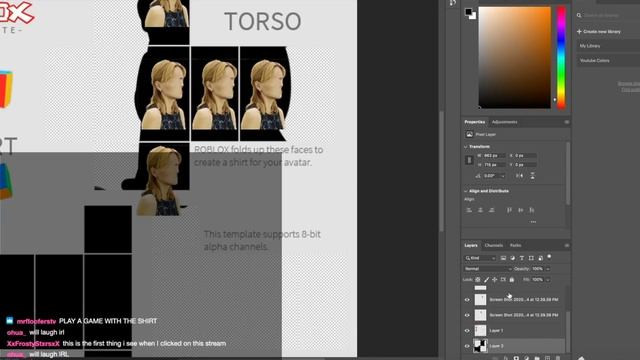The height and width of the screenshot is (360, 640).
Task: Click the Y position field in Transform
Action: [525, 164]
